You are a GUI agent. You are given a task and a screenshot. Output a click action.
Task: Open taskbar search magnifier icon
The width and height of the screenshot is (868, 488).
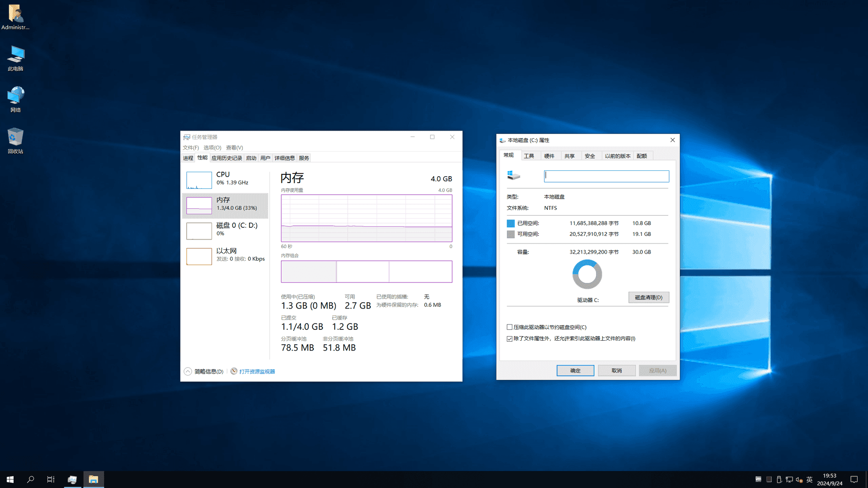coord(30,479)
